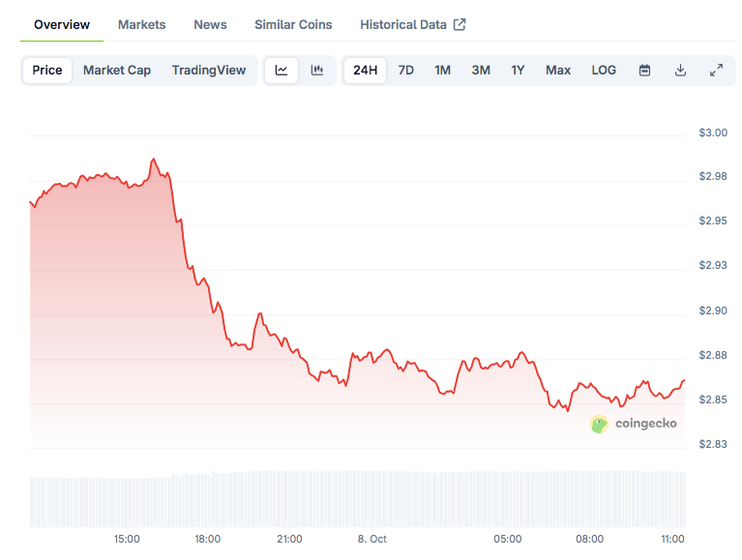
Task: Go to the Similar Coins tab
Action: click(293, 25)
